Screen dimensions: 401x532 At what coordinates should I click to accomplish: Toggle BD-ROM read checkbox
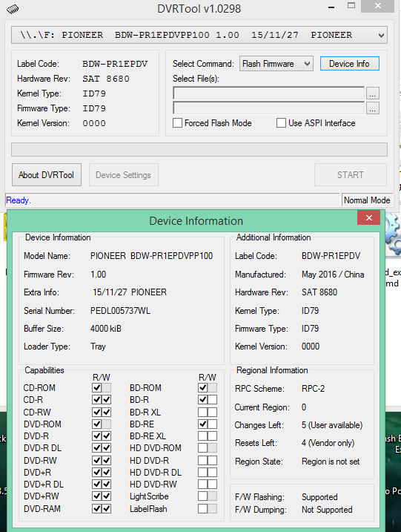point(202,388)
